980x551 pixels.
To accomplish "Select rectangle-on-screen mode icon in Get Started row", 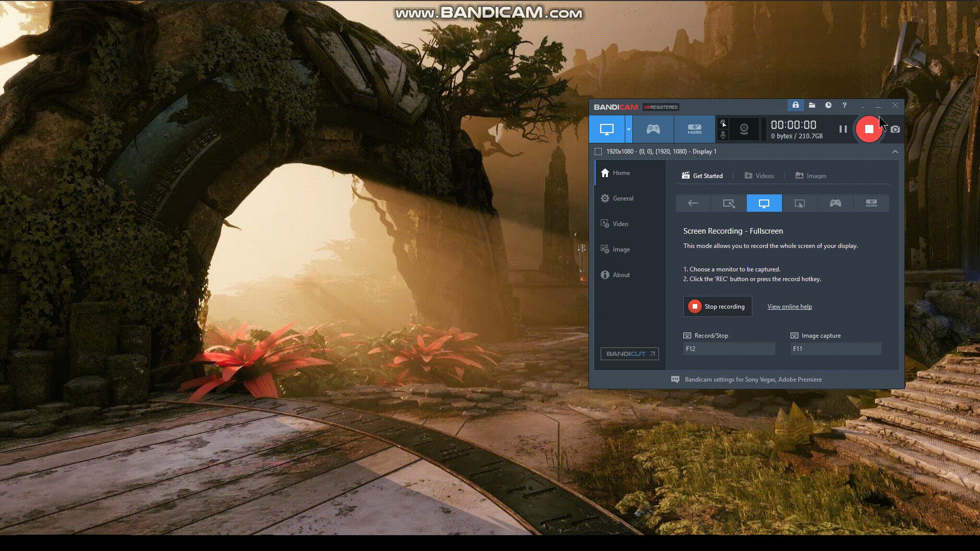I will (728, 204).
